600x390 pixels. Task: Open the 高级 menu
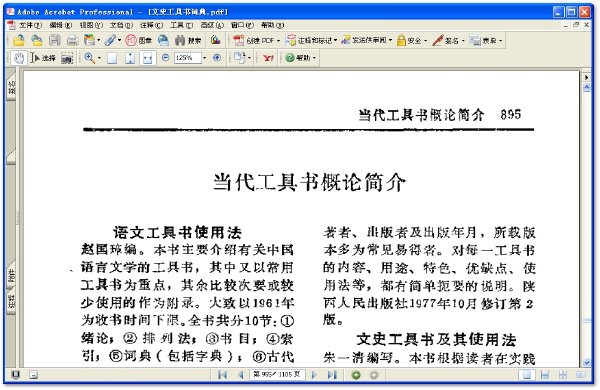pos(212,25)
